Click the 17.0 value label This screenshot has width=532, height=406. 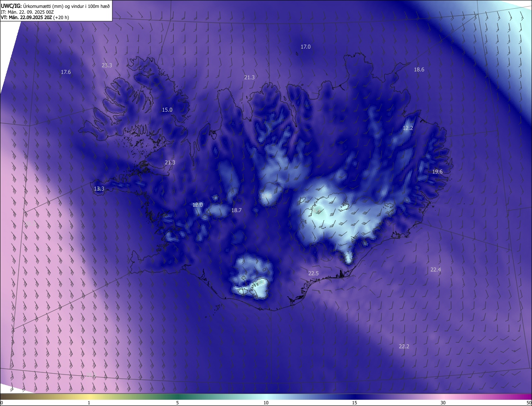point(305,47)
